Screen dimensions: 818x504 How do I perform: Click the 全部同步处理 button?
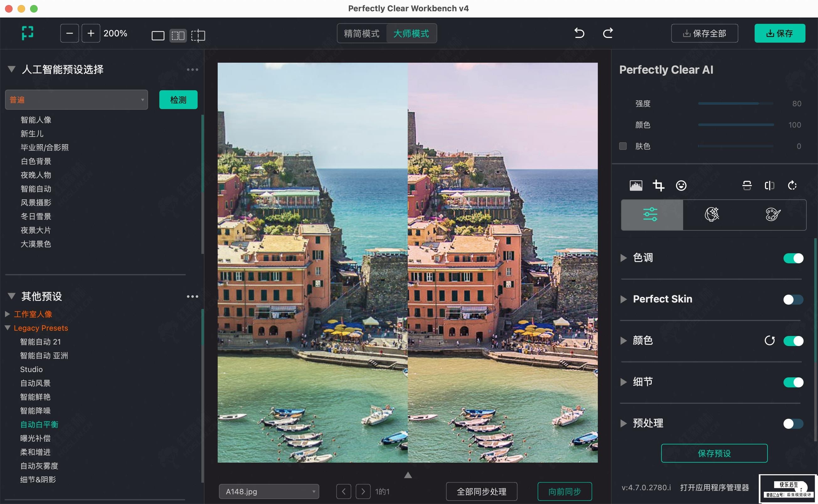click(x=481, y=491)
